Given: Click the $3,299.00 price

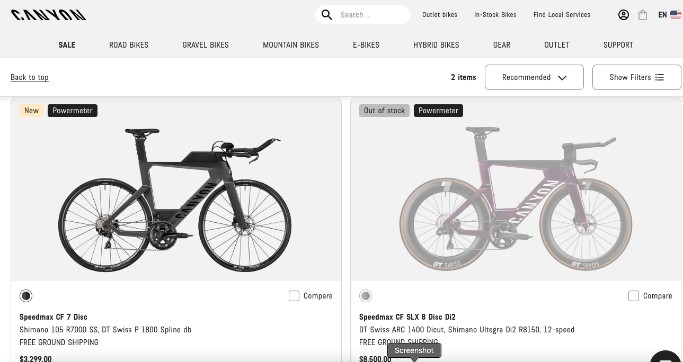Looking at the screenshot, I should coord(35,359).
